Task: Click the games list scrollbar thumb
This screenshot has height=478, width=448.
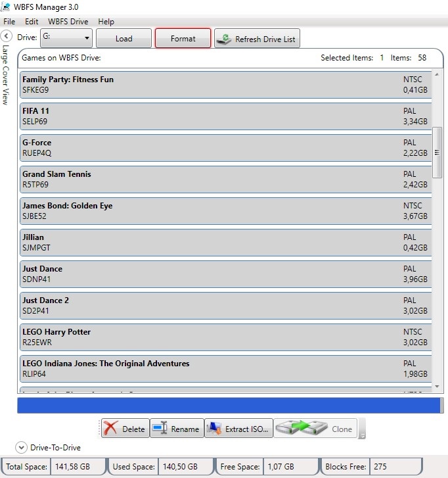Action: point(437,153)
